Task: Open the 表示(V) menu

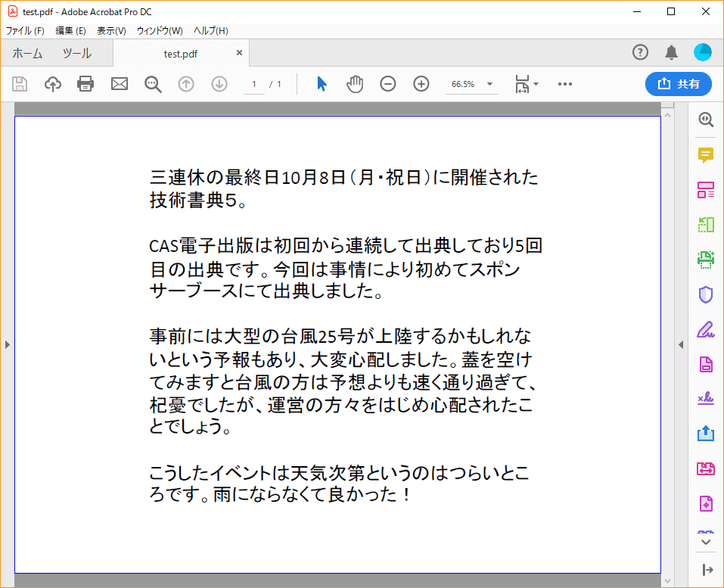Action: point(111,31)
